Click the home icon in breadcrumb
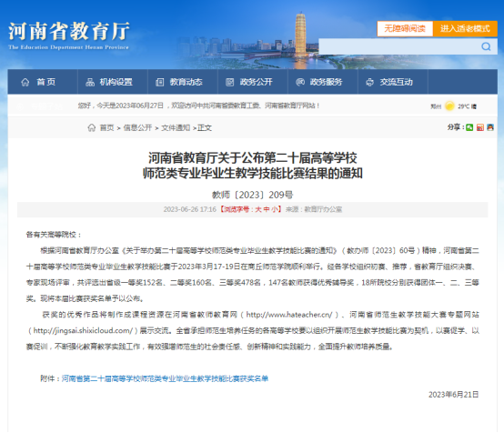Image resolution: width=504 pixels, height=433 pixels. tap(92, 127)
